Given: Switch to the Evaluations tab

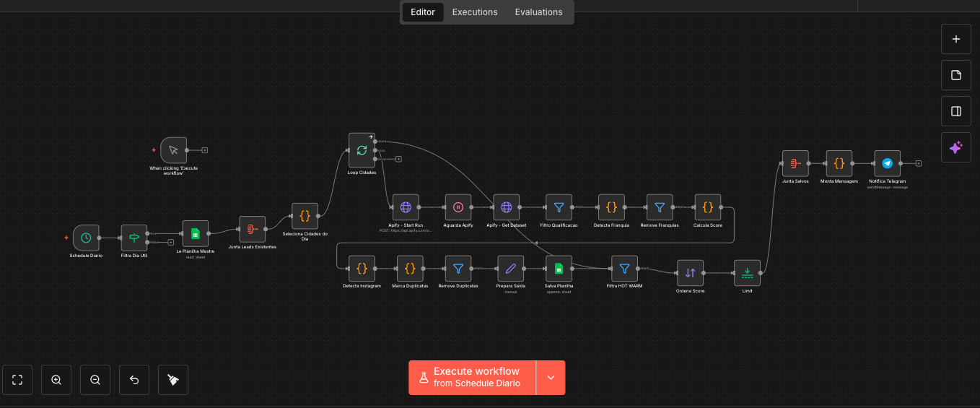Looking at the screenshot, I should click(x=538, y=12).
